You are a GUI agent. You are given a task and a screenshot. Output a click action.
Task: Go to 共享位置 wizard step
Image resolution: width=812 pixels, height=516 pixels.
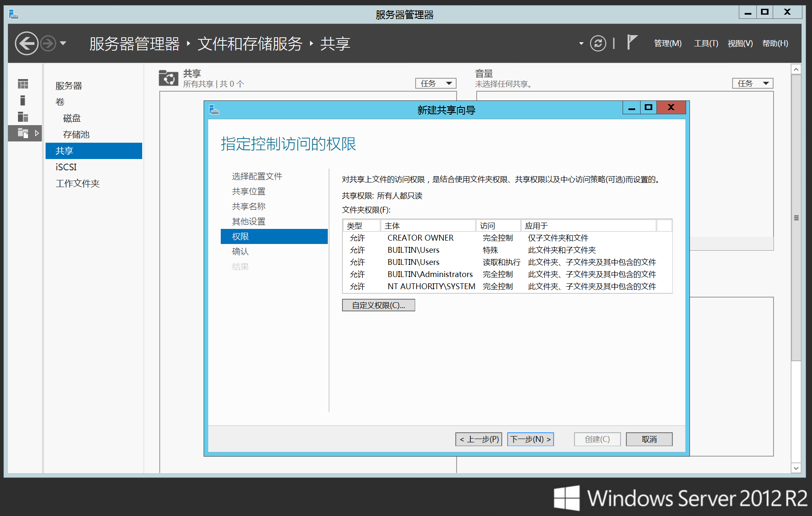coord(249,191)
